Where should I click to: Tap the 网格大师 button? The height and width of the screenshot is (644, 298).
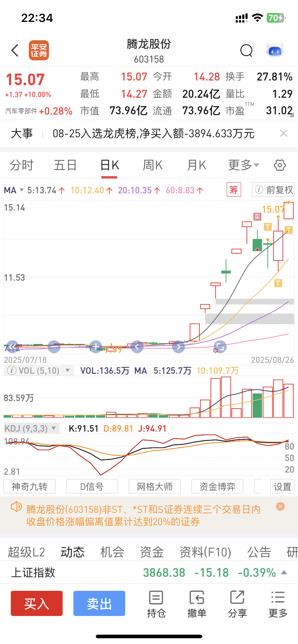[x=155, y=487]
